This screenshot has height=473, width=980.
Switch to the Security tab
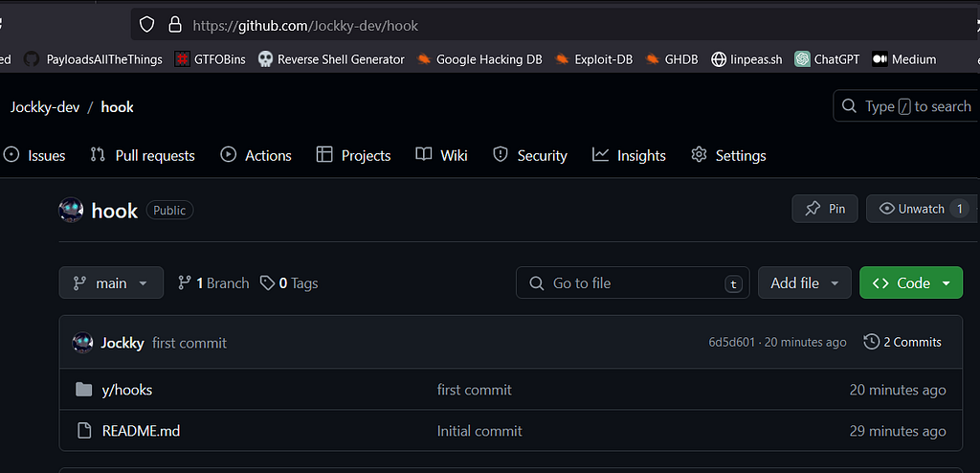tap(530, 155)
